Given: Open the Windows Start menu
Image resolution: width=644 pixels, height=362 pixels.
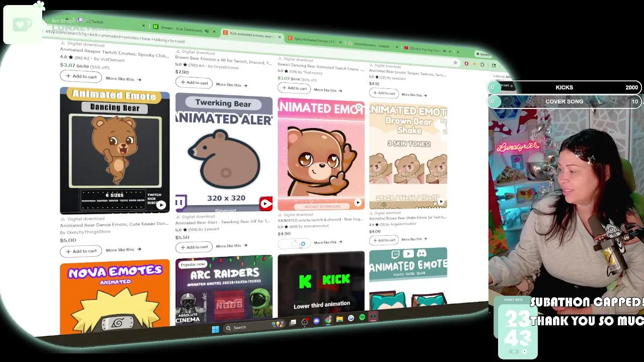Looking at the screenshot, I should pos(215,329).
